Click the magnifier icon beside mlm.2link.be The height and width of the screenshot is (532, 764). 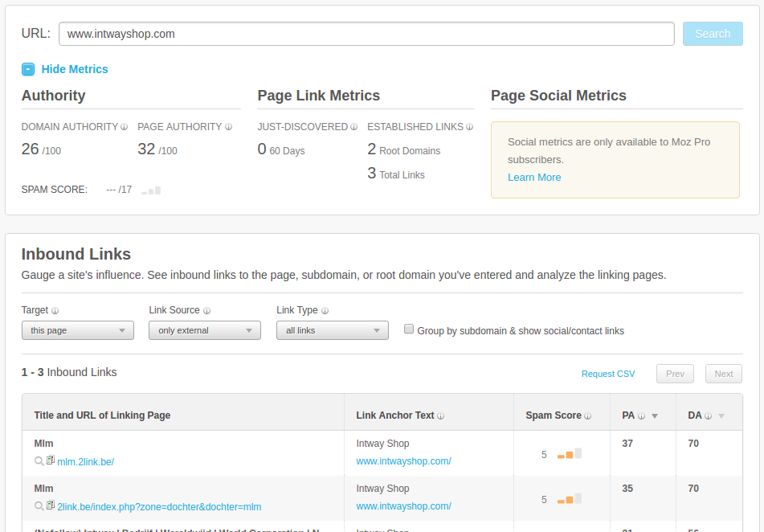point(39,461)
